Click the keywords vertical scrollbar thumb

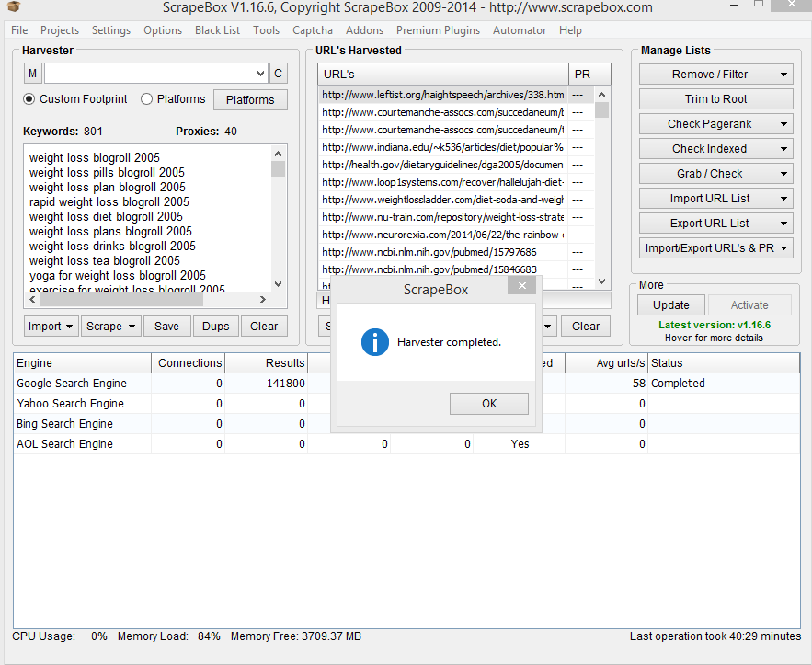278,169
